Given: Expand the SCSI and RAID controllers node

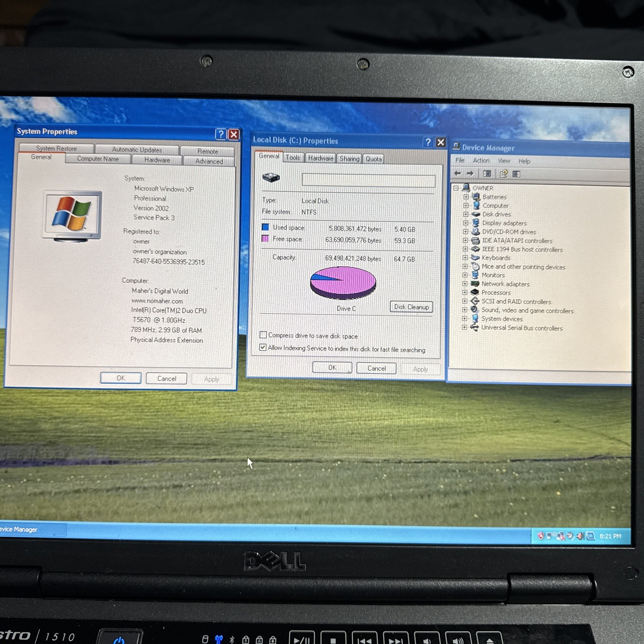Looking at the screenshot, I should pos(464,301).
